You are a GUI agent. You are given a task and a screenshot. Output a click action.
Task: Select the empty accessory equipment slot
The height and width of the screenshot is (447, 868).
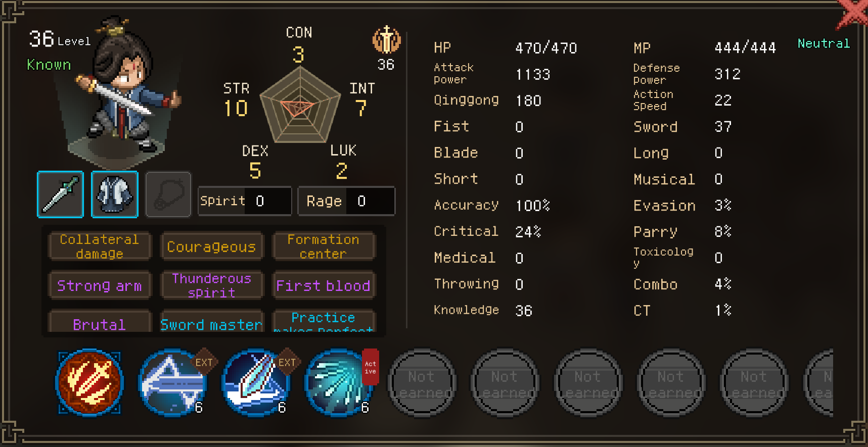point(168,194)
